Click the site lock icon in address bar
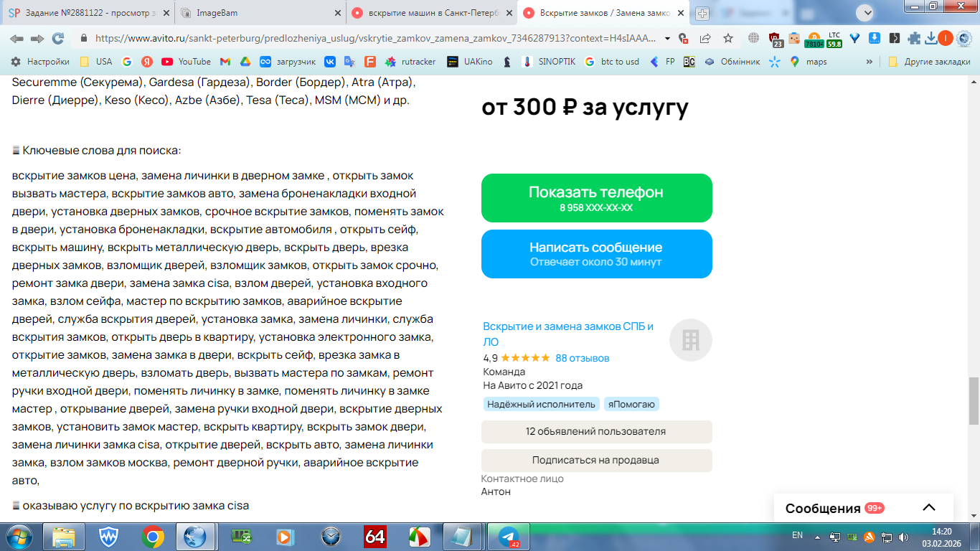Screen dimensions: 980x551 84,39
